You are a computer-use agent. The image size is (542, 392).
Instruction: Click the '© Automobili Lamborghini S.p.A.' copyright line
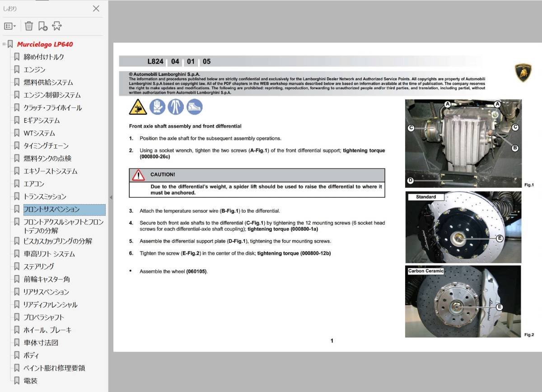pos(164,74)
